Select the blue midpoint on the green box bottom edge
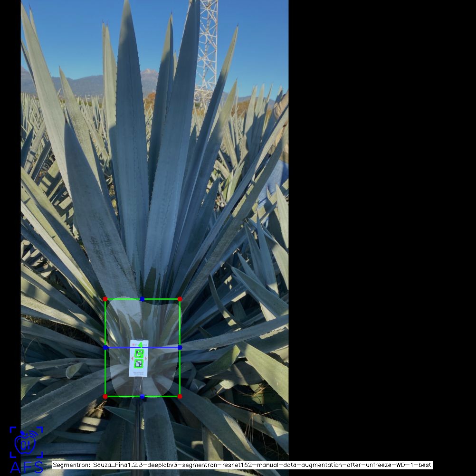This screenshot has height=476, width=476. 143,397
